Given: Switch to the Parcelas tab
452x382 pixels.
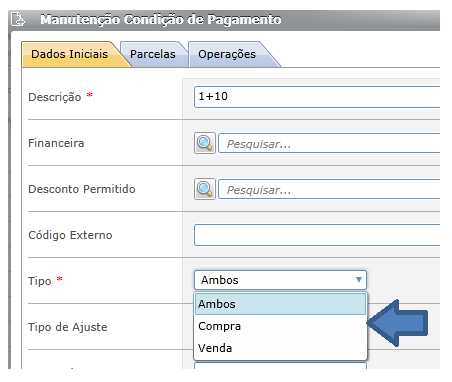Looking at the screenshot, I should coord(153,54).
